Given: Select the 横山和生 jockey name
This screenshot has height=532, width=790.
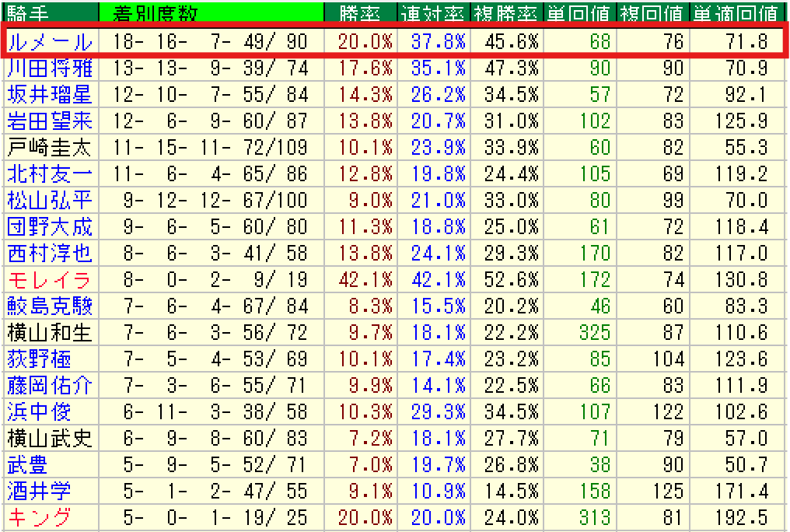Looking at the screenshot, I should point(50,333).
